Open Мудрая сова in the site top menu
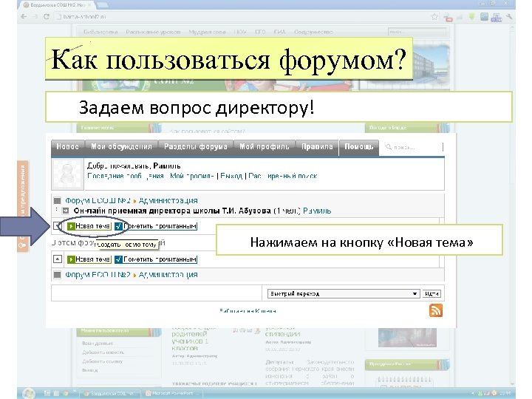The image size is (532, 399). (x=207, y=32)
